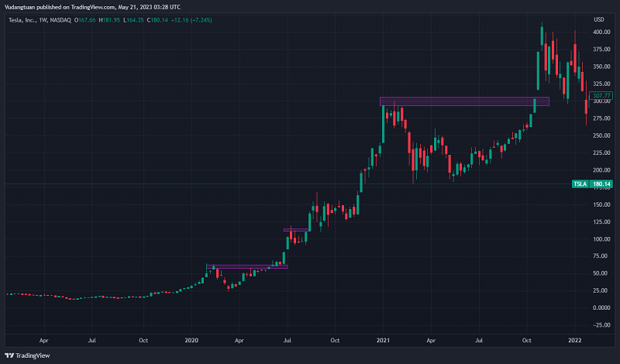This screenshot has height=364, width=620.
Task: Click the TradingView logo icon
Action: (9, 355)
